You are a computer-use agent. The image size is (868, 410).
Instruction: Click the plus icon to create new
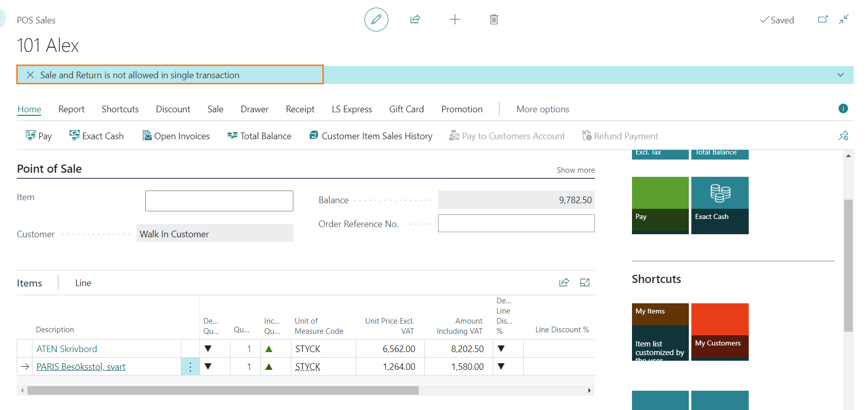455,19
